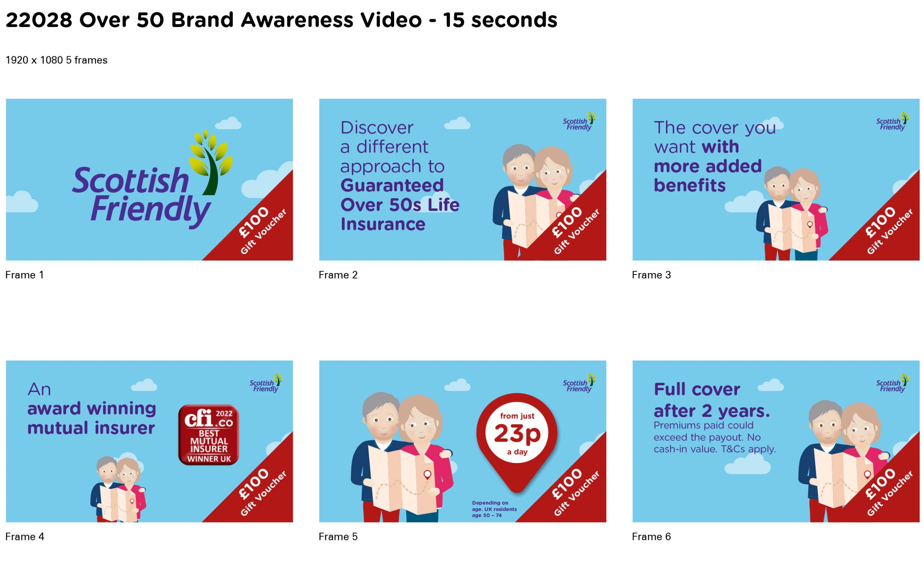Click the small couple illustration in Frame 4
Image resolution: width=924 pixels, height=576 pixels.
point(118,489)
